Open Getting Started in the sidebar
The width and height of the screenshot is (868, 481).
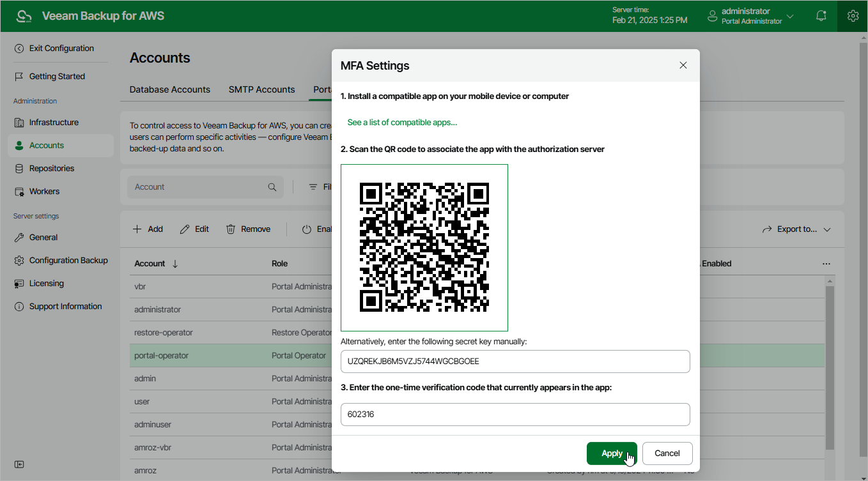(x=57, y=77)
